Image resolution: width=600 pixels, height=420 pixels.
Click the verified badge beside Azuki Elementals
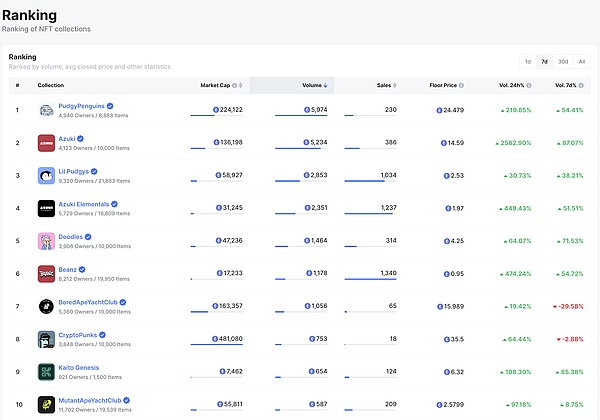coord(114,204)
